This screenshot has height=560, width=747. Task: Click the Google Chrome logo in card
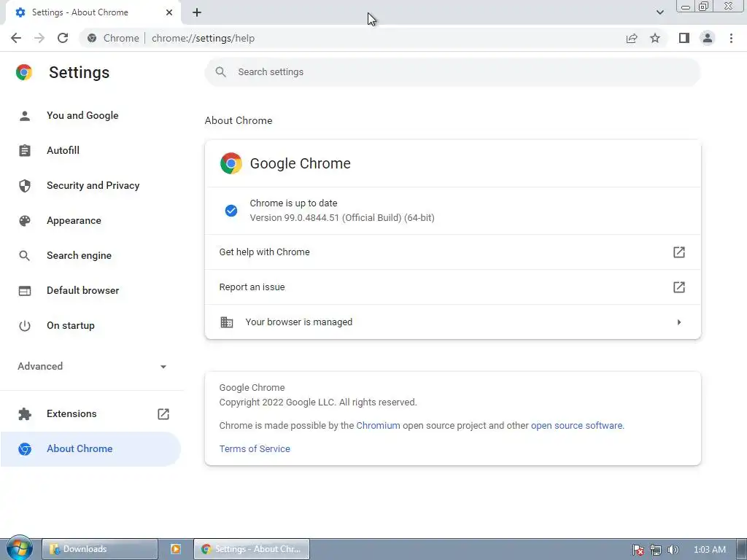point(231,163)
